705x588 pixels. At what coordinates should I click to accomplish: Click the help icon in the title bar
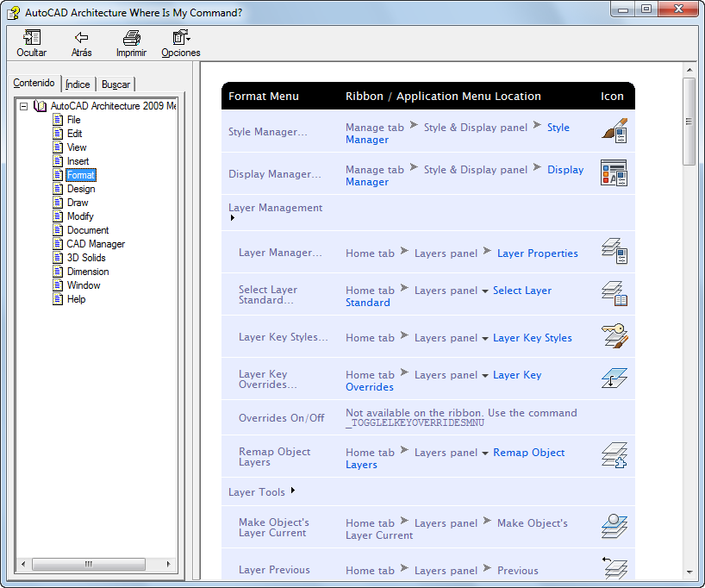tap(13, 13)
